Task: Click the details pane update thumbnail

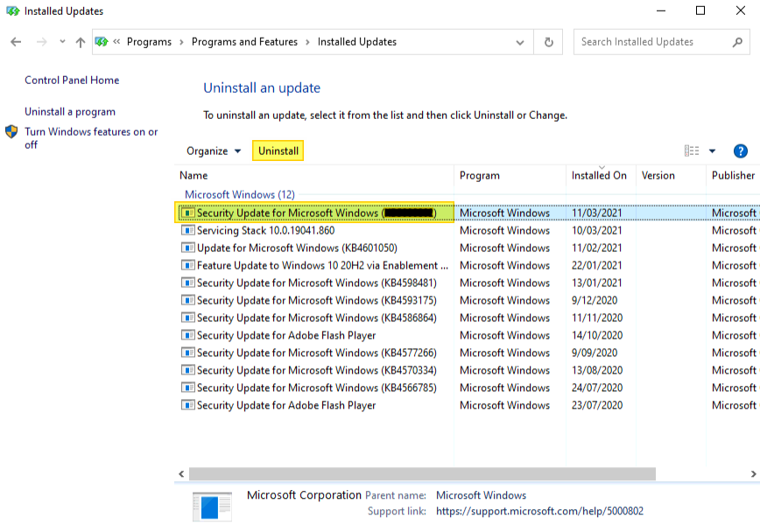Action: tap(212, 507)
